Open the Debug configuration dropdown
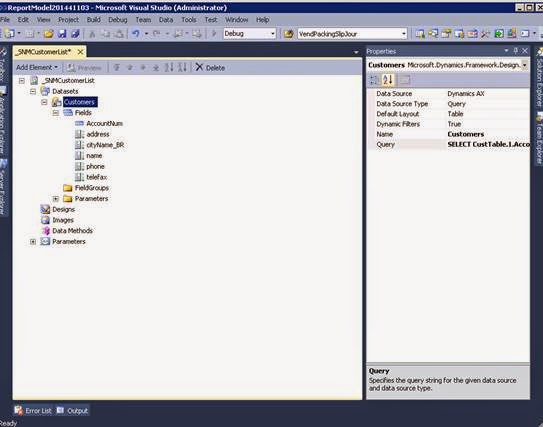Viewport: 543px width, 427px height. click(273, 34)
